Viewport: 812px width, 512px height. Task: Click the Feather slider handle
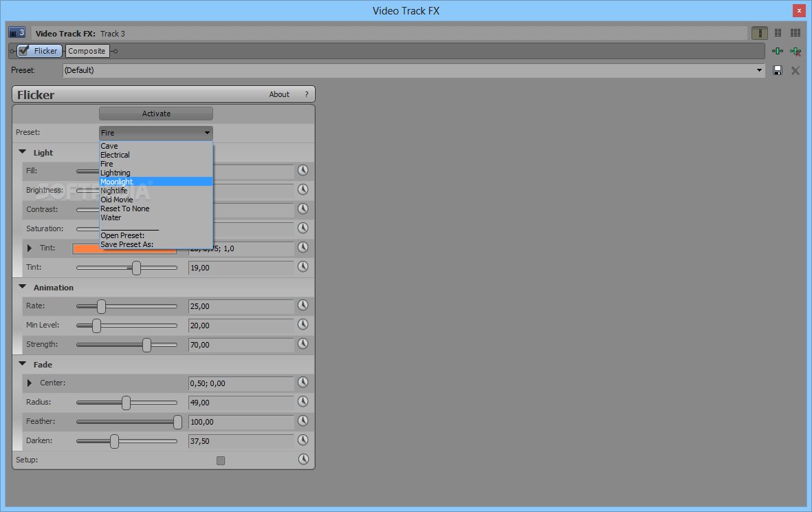pos(177,422)
